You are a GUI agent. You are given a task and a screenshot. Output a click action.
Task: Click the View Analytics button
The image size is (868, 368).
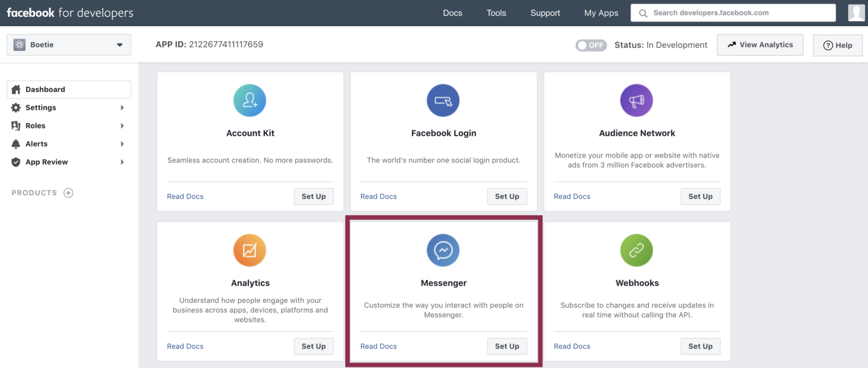[760, 45]
